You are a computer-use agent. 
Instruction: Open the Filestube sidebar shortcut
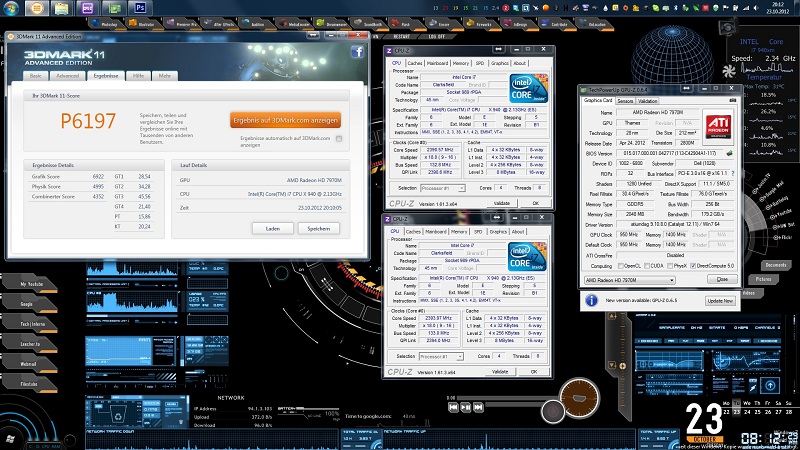[x=29, y=384]
